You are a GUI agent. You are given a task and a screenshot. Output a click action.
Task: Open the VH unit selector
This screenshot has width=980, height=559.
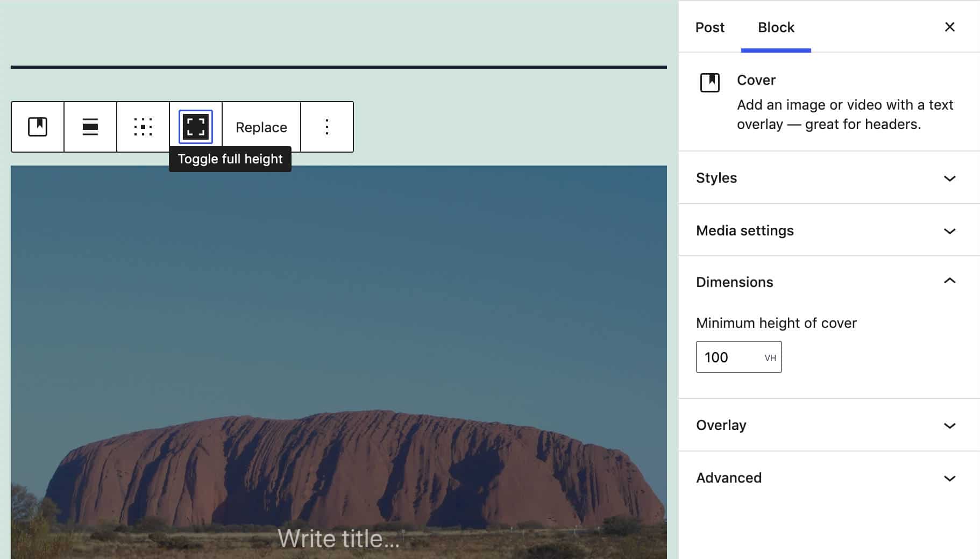[770, 358]
